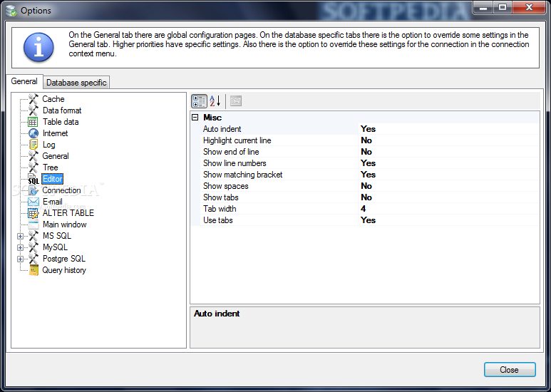Click the Property Pages toolbar button
The image size is (551, 392).
pos(236,101)
